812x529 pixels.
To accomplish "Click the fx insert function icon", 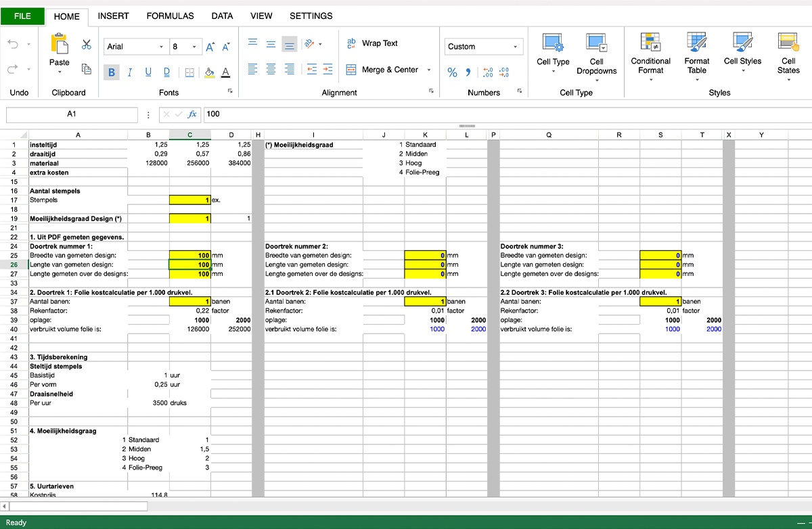I will click(192, 114).
